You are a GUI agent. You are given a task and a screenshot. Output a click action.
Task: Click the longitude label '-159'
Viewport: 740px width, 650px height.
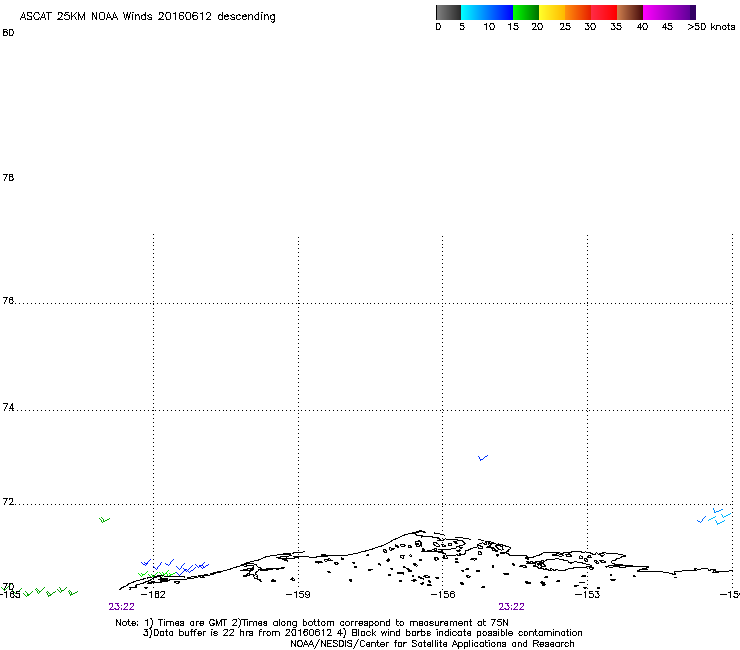pyautogui.click(x=298, y=595)
